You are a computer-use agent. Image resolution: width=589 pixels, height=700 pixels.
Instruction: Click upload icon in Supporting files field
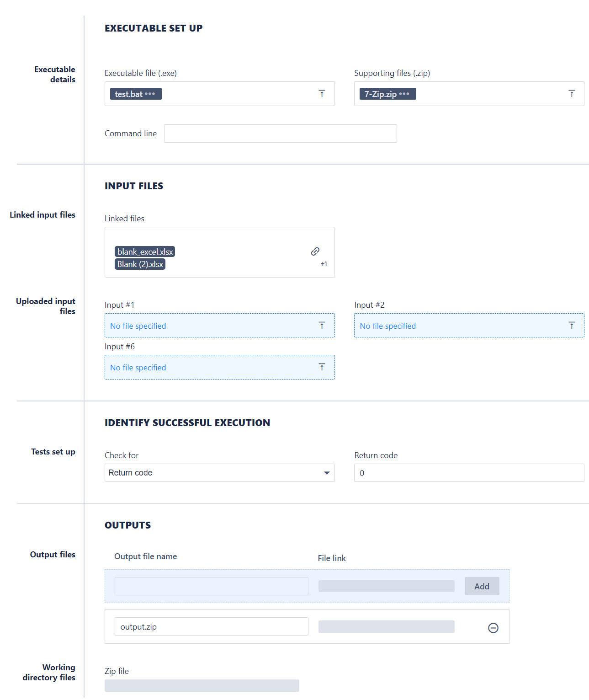pos(571,94)
